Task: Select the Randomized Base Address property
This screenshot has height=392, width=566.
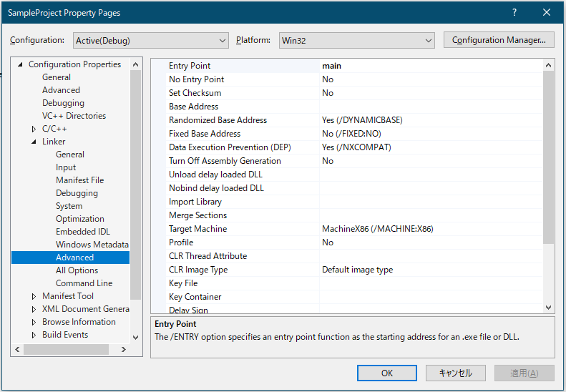Action: tap(218, 120)
